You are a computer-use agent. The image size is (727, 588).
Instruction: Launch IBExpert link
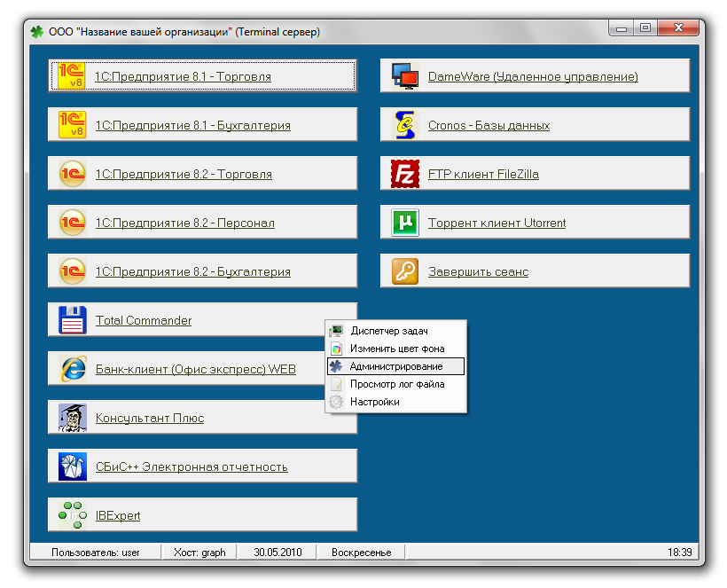coord(118,515)
